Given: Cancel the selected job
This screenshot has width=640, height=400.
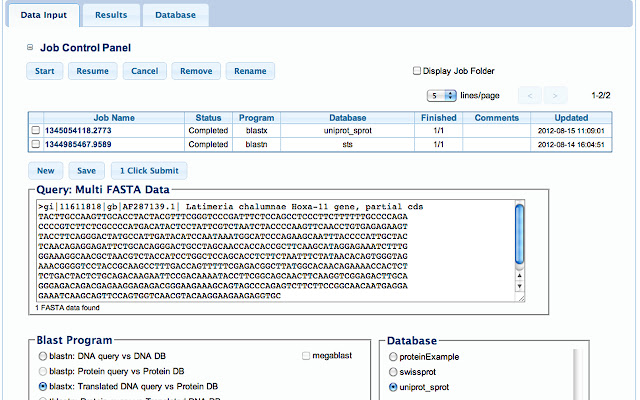Looking at the screenshot, I should [x=144, y=71].
